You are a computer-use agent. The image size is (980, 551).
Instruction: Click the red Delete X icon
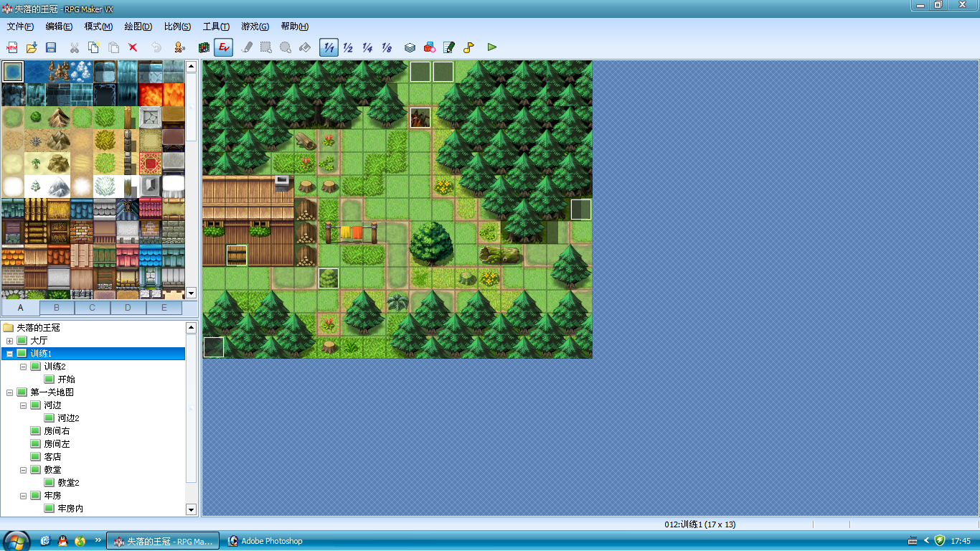click(133, 47)
